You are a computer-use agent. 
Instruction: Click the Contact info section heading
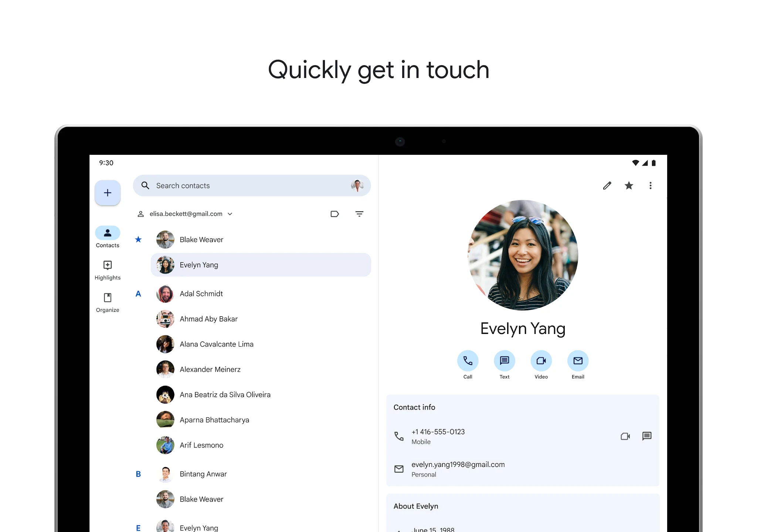tap(414, 407)
